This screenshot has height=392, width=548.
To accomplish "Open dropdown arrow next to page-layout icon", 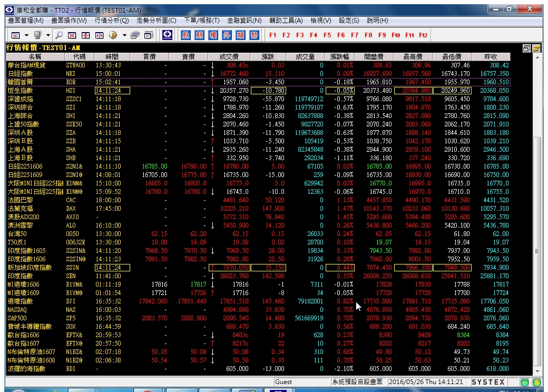I will tap(26, 35).
